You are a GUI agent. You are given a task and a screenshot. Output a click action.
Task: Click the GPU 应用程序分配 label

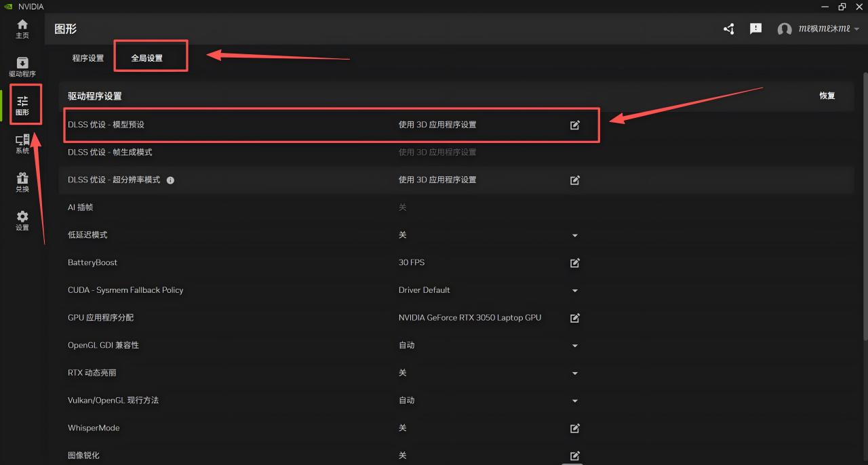tap(101, 318)
